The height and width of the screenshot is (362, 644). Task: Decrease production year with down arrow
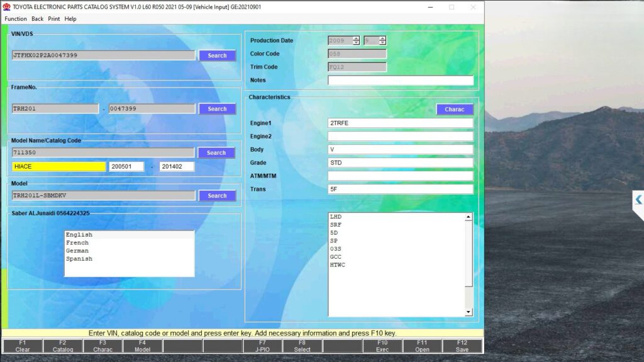(356, 43)
